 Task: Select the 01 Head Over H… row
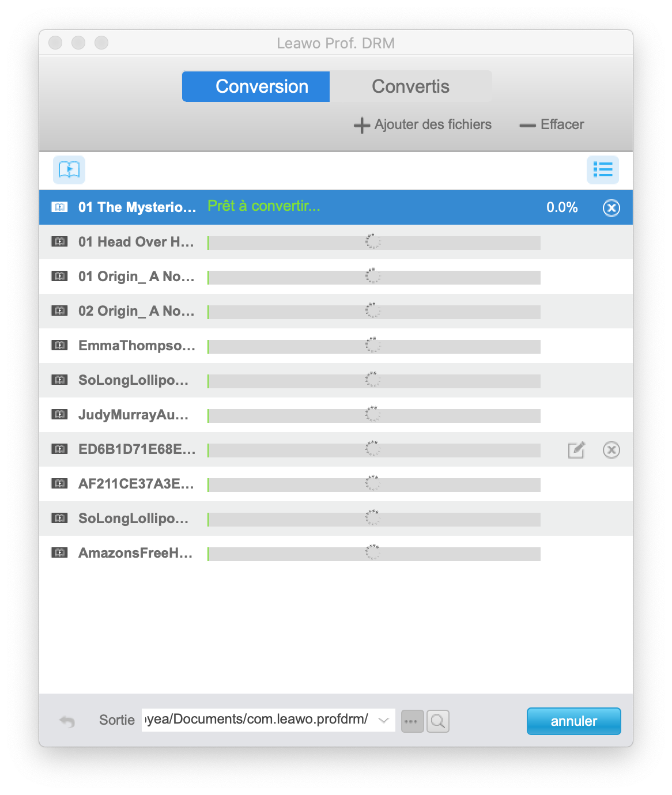[x=336, y=242]
